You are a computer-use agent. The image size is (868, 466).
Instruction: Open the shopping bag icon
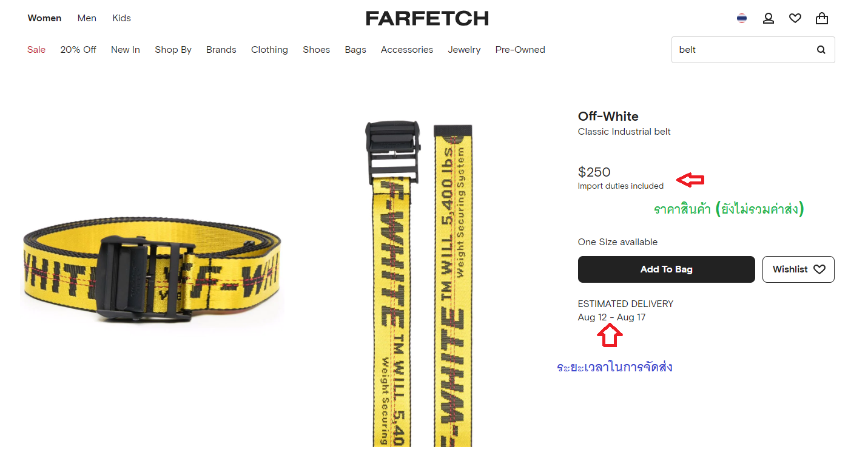click(822, 18)
